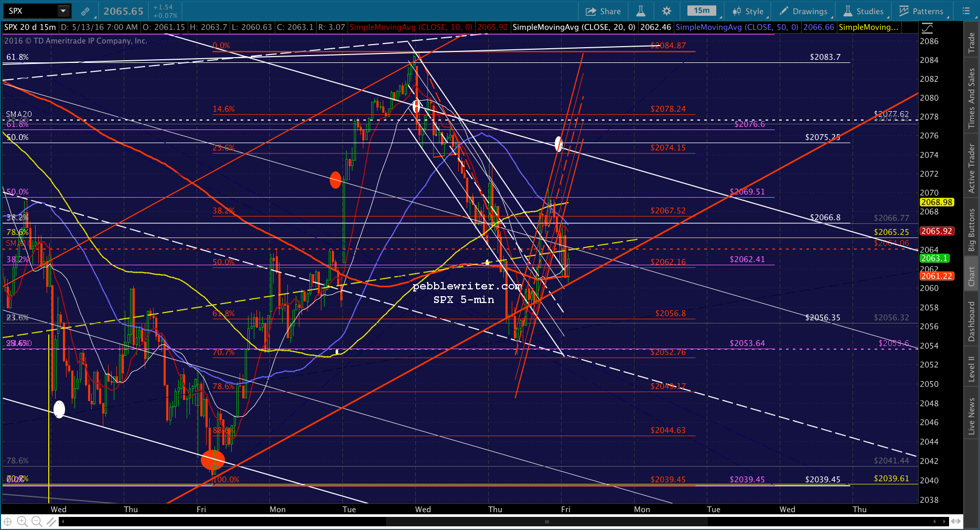The width and height of the screenshot is (980, 530).
Task: Click the truncated yellow SimpleMoving... label
Action: [x=868, y=27]
